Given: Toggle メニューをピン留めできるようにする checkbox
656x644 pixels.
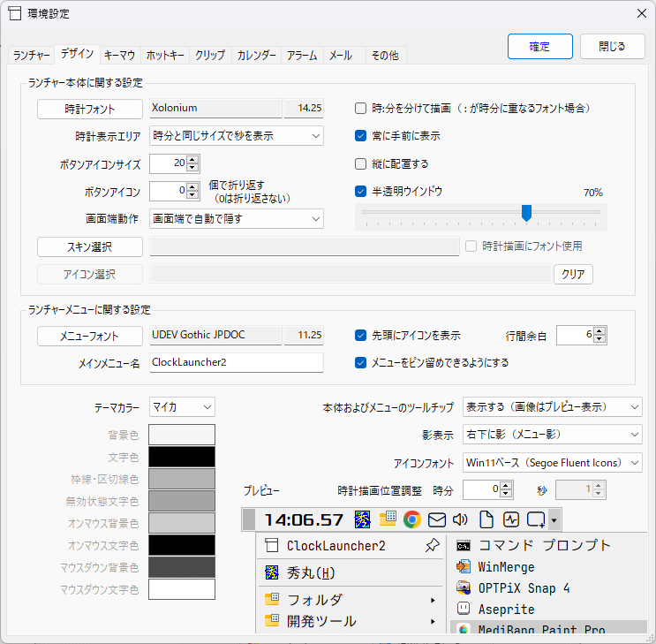Looking at the screenshot, I should 360,362.
